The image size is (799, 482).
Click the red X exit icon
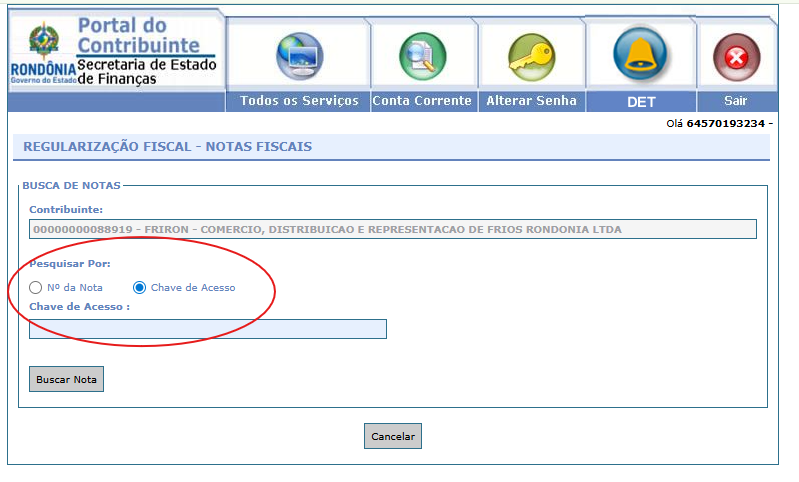coord(736,57)
